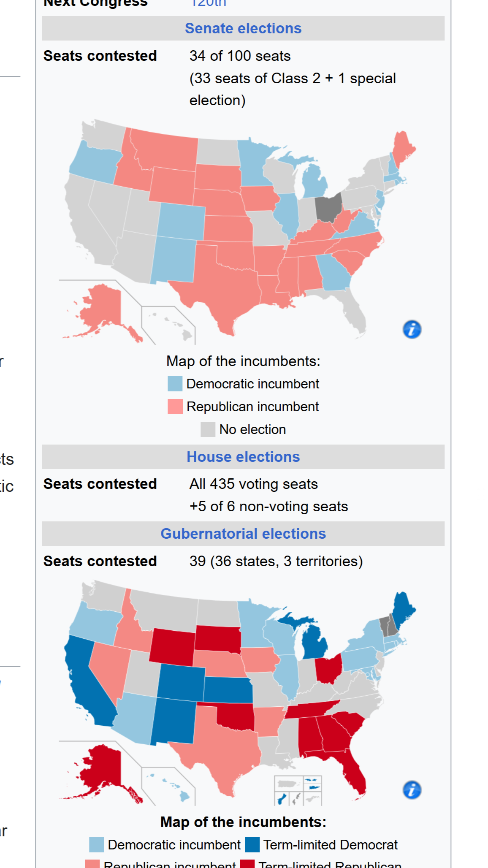
Task: Click Montana on the Senate map
Action: (165, 150)
